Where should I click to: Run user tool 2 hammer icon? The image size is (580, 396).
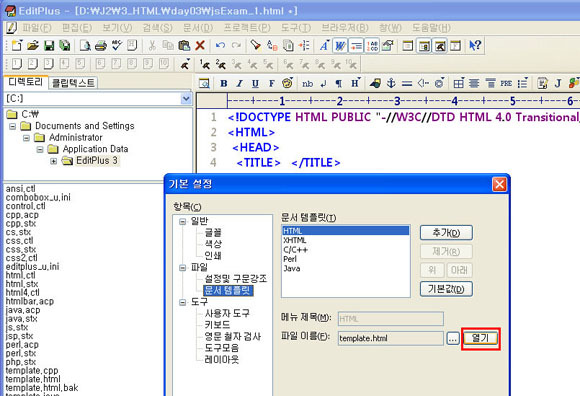(220, 64)
